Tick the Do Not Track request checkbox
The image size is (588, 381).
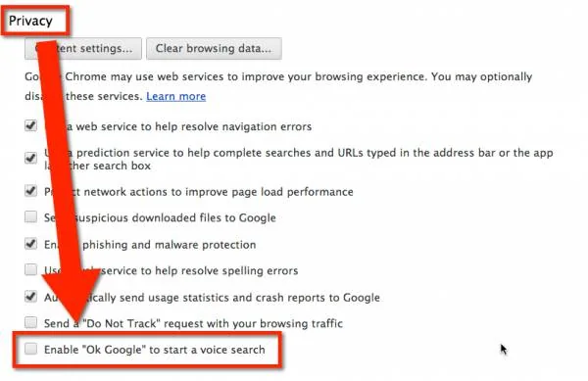[30, 322]
